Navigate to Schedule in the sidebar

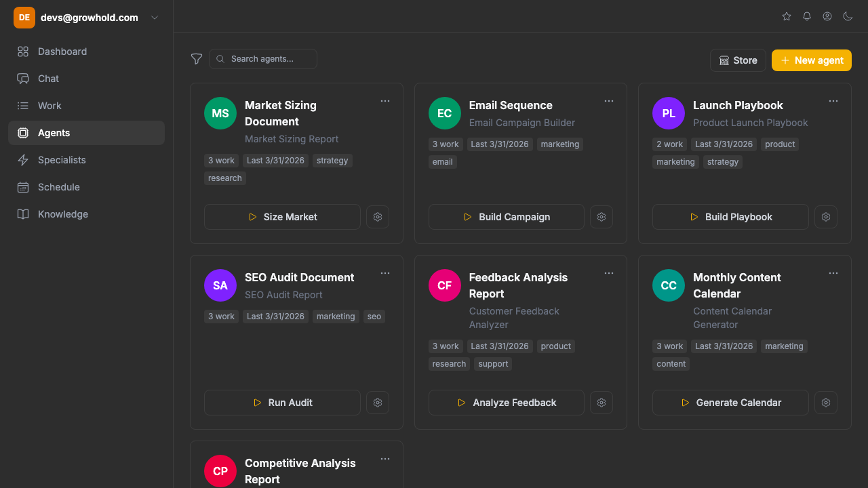click(58, 187)
